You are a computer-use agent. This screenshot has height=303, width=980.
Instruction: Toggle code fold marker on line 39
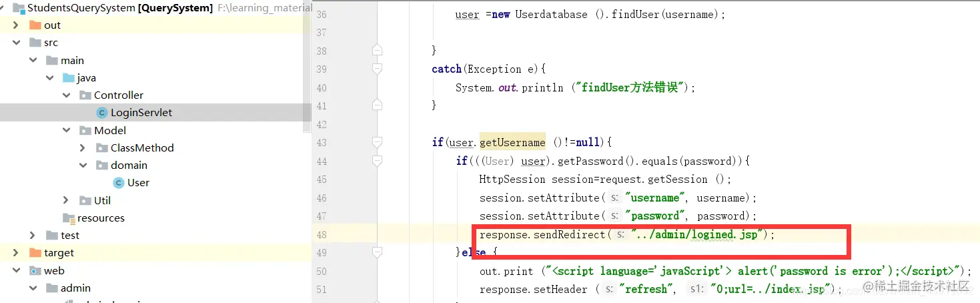point(378,69)
